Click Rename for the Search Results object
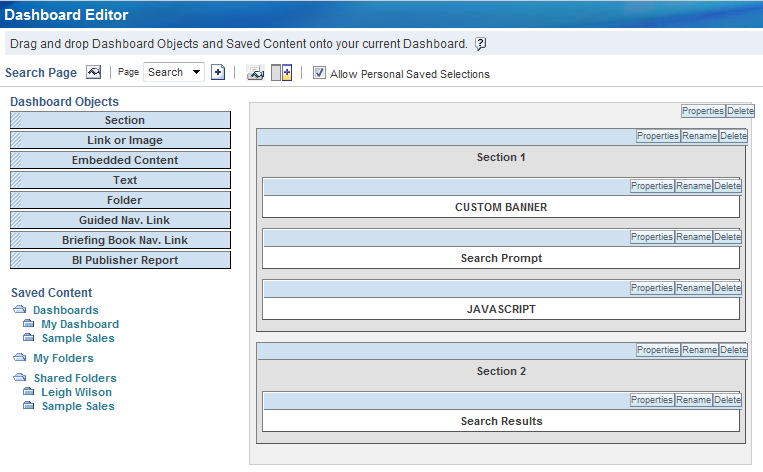Image resolution: width=763 pixels, height=472 pixels. pyautogui.click(x=694, y=400)
